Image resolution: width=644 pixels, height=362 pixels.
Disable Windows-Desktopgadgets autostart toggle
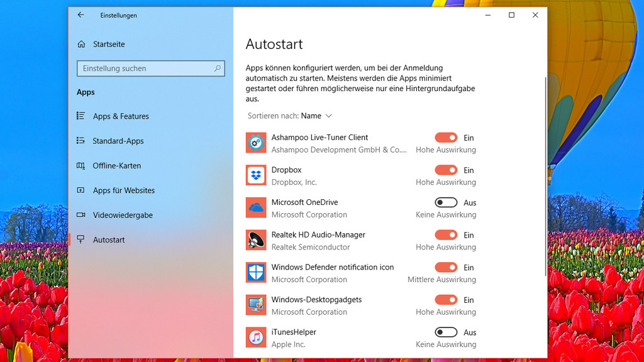point(446,300)
